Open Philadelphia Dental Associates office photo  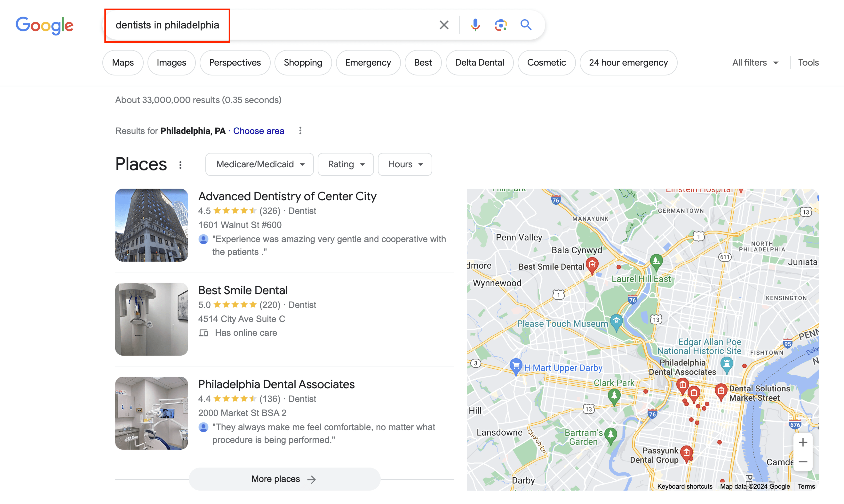[151, 413]
